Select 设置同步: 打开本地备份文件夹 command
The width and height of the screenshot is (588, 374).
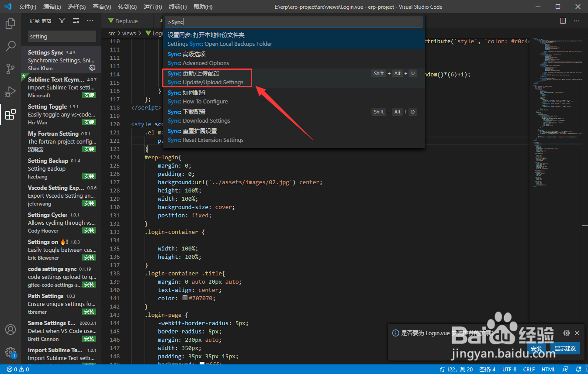[294, 39]
